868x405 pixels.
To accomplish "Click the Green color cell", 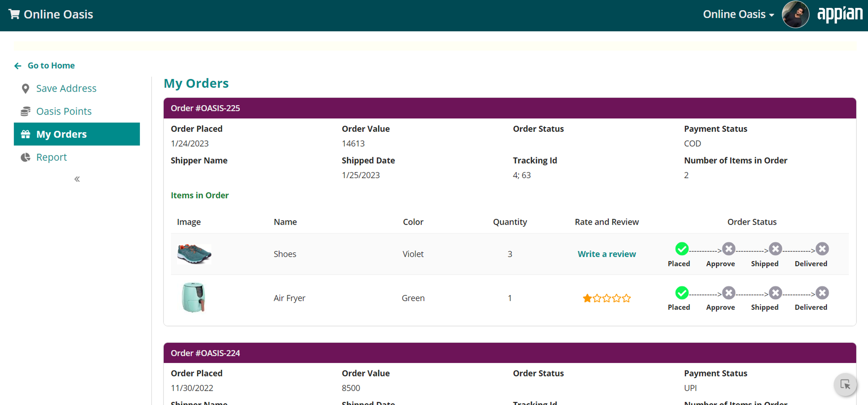I will pyautogui.click(x=413, y=298).
